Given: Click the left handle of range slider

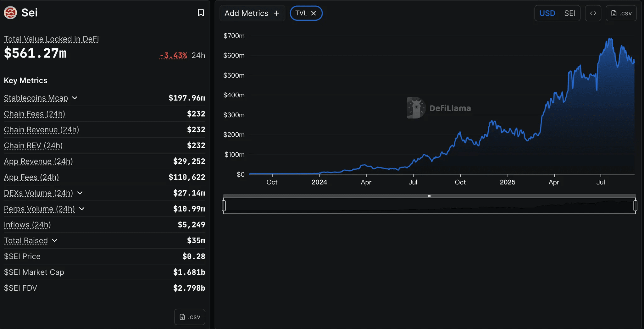Looking at the screenshot, I should click(x=224, y=206).
